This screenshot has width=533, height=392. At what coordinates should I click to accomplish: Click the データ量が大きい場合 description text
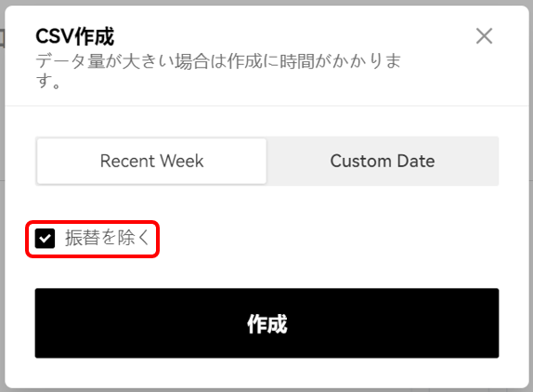[x=218, y=71]
